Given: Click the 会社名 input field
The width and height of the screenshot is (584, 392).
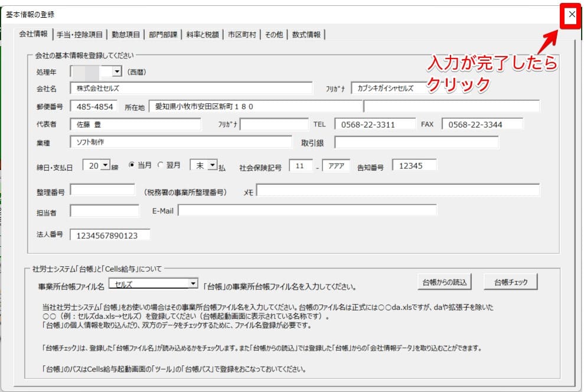Looking at the screenshot, I should click(x=191, y=88).
